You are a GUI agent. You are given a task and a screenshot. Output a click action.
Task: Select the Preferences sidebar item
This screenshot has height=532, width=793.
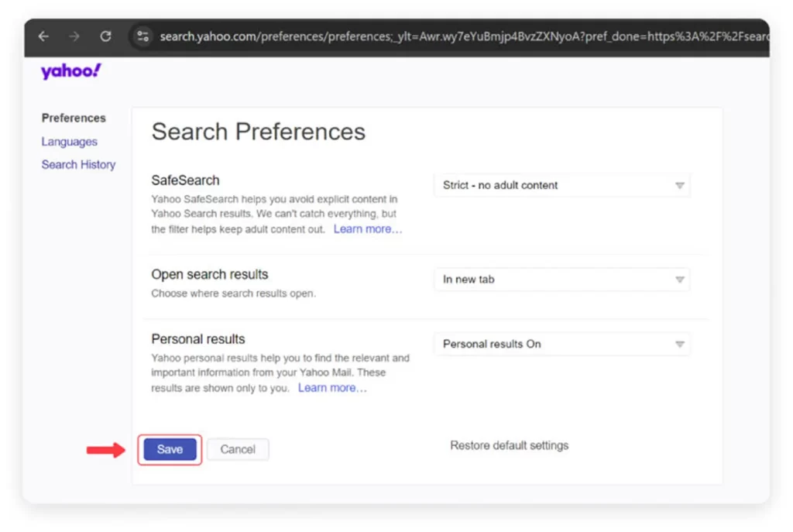tap(74, 118)
